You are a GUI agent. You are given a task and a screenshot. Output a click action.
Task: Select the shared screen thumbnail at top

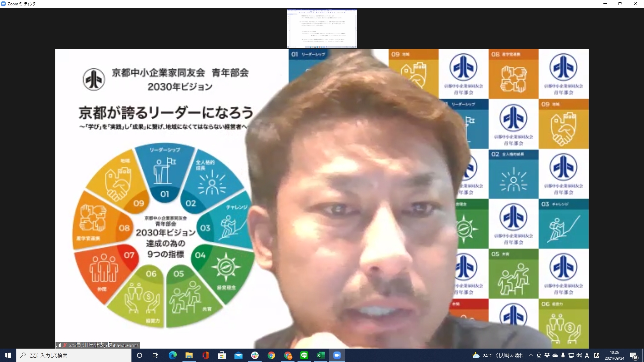pyautogui.click(x=322, y=28)
